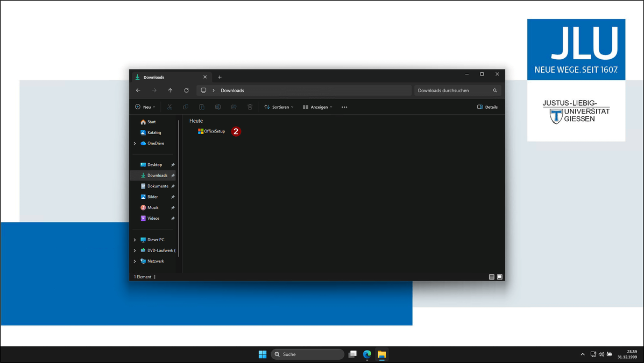Click the Cut scissors icon
Viewport: 644px width, 363px height.
(169, 107)
